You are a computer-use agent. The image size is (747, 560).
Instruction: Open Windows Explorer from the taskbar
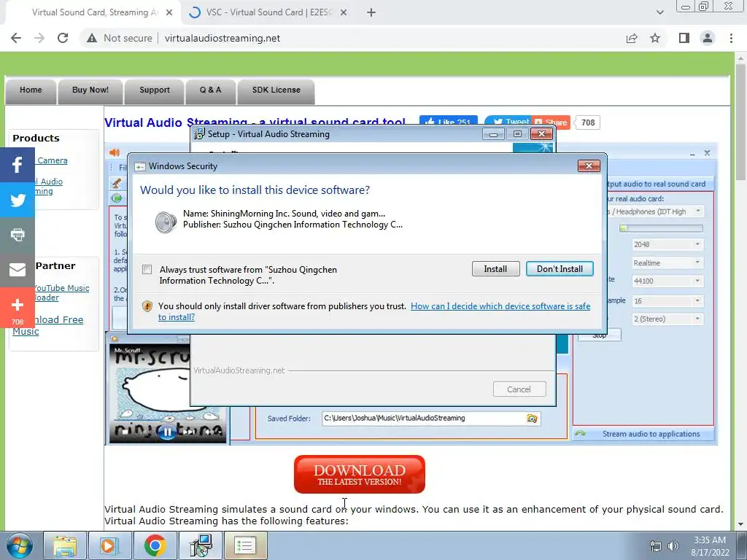65,545
